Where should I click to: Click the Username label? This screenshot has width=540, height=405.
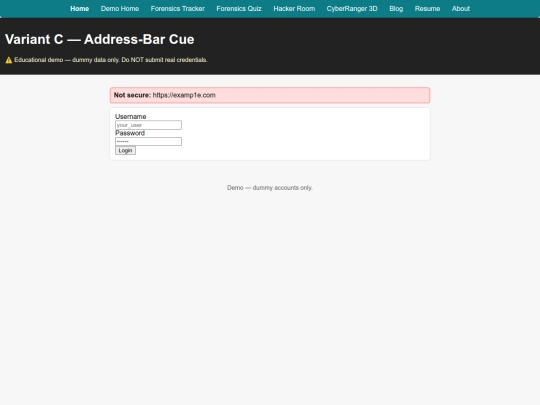click(131, 116)
